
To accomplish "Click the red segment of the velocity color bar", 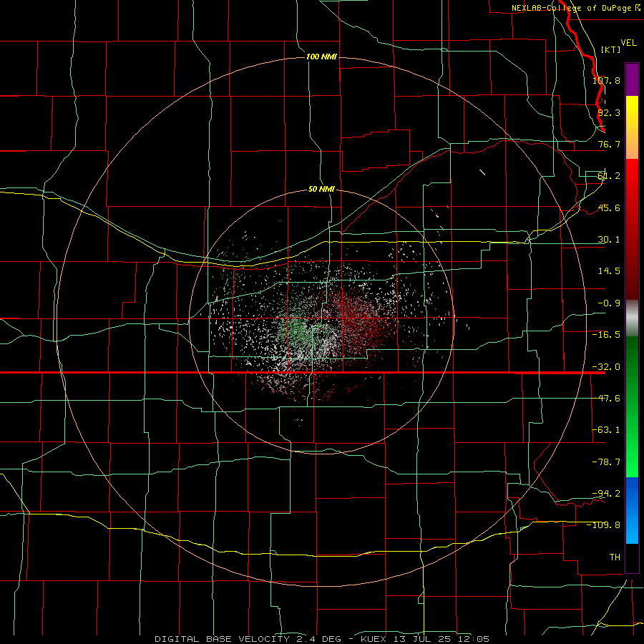I will pos(632,229).
